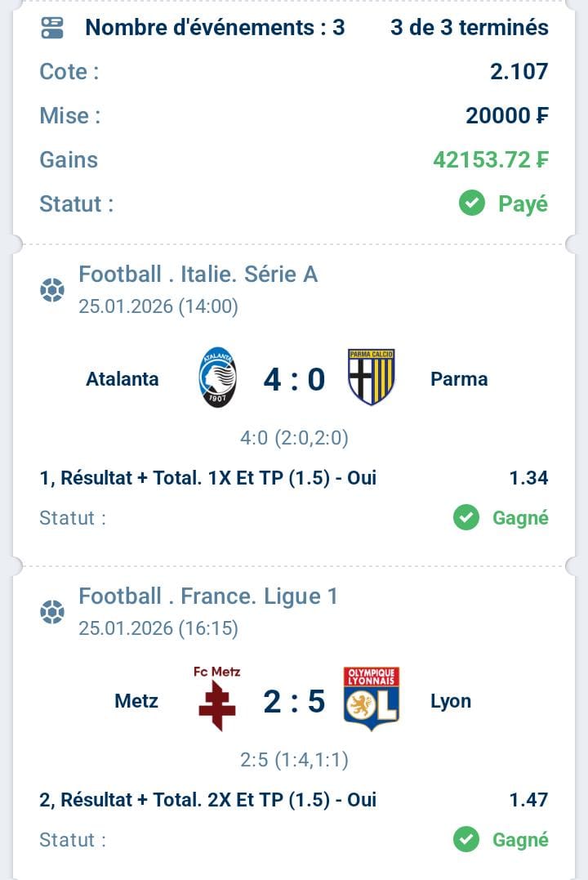Click the 2 : 5 match score
The image size is (588, 880).
pos(294,701)
